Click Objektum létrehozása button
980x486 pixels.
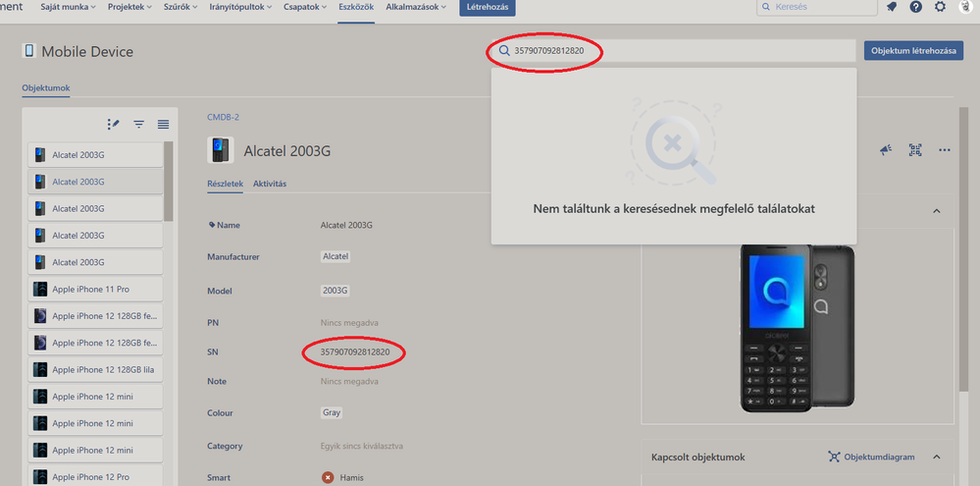pyautogui.click(x=913, y=51)
